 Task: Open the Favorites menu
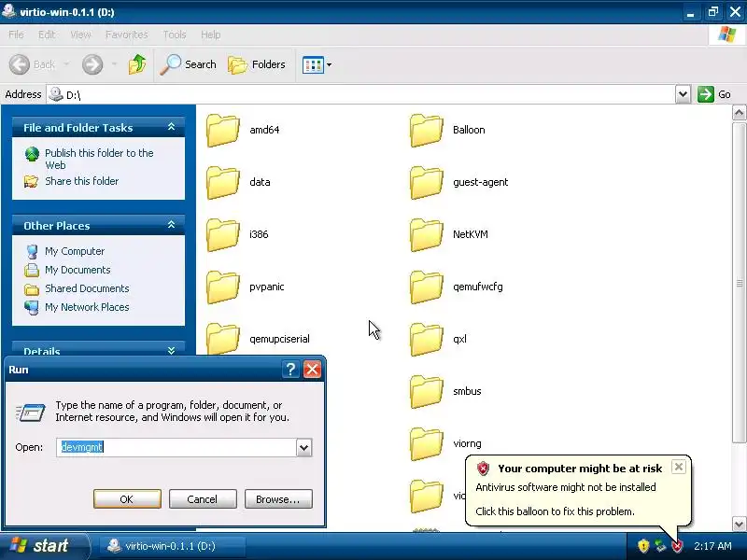pyautogui.click(x=127, y=35)
